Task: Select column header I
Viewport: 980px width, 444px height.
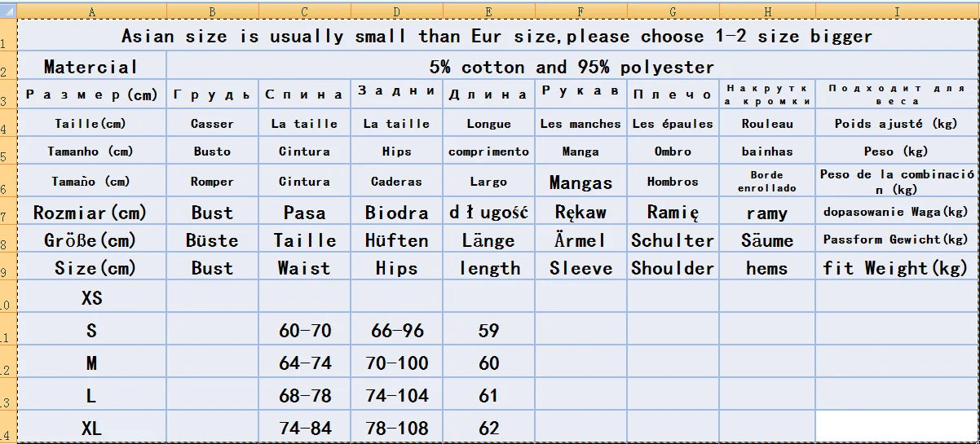Action: pyautogui.click(x=897, y=12)
